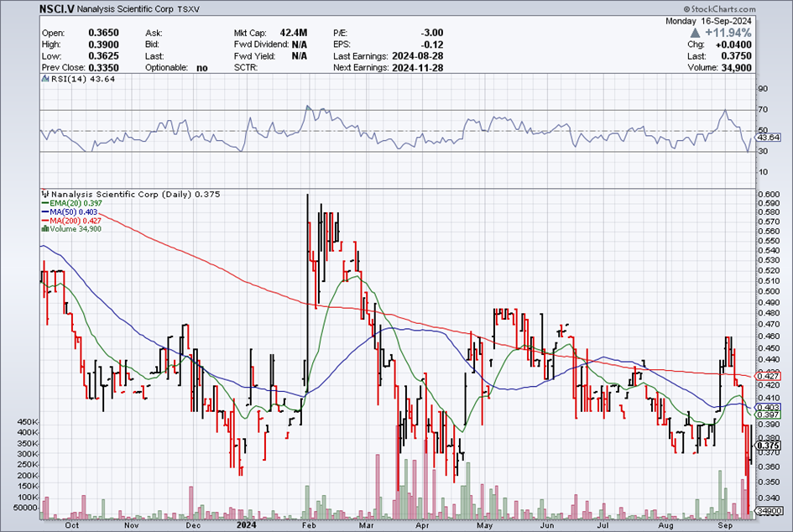Click the RSI(14) legend icon

pyautogui.click(x=45, y=79)
